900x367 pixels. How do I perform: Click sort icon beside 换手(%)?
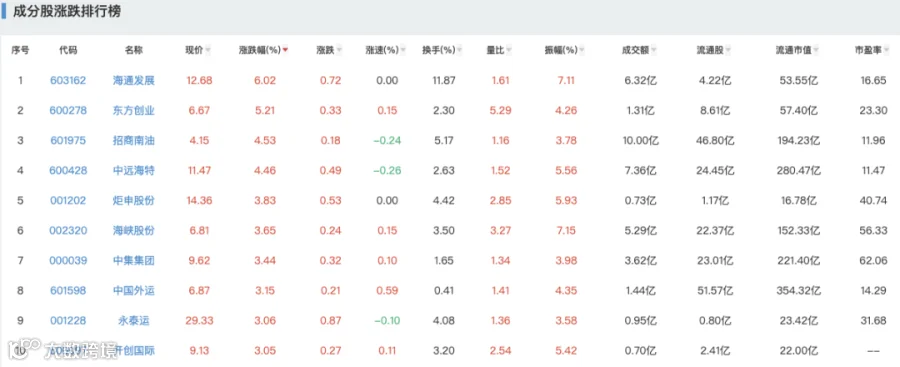pos(460,51)
